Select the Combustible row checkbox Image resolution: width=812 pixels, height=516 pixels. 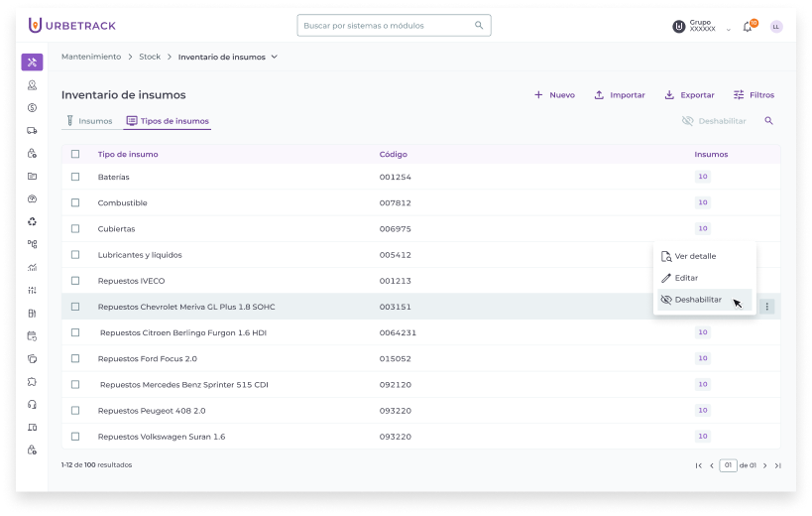(75, 202)
